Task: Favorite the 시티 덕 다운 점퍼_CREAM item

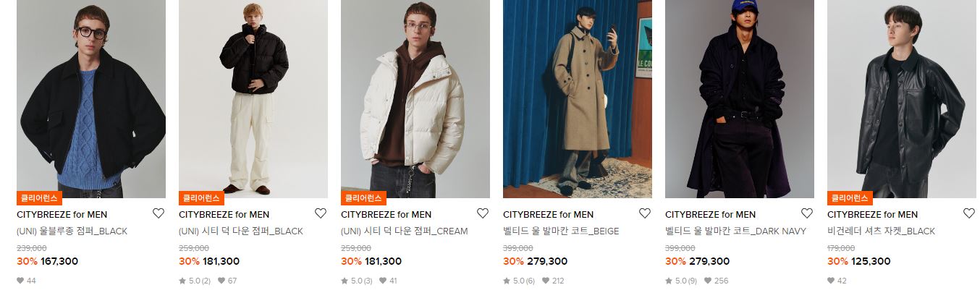Action: 483,213
